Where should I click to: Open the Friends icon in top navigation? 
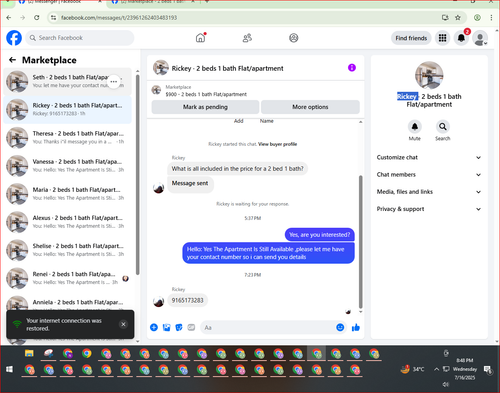[x=247, y=38]
